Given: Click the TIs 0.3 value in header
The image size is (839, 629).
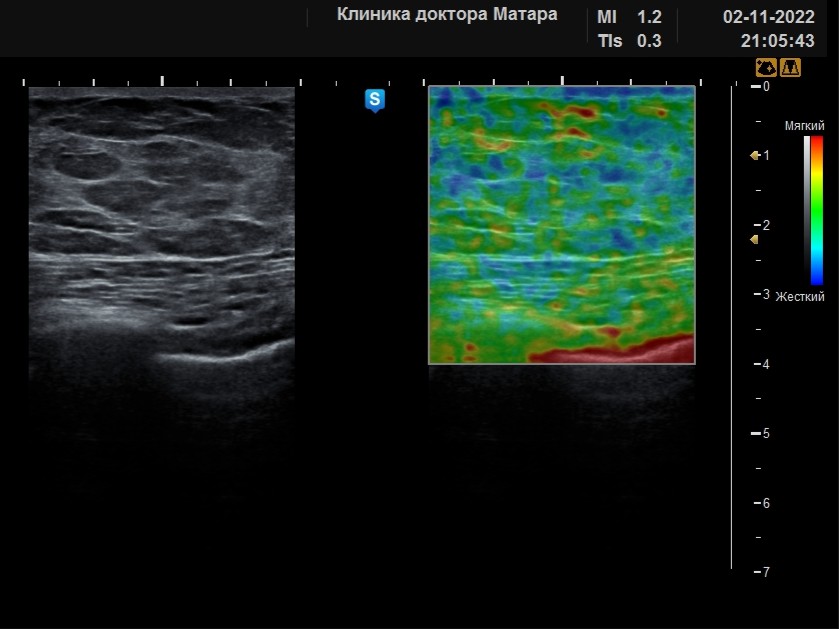Looking at the screenshot, I should pyautogui.click(x=629, y=41).
